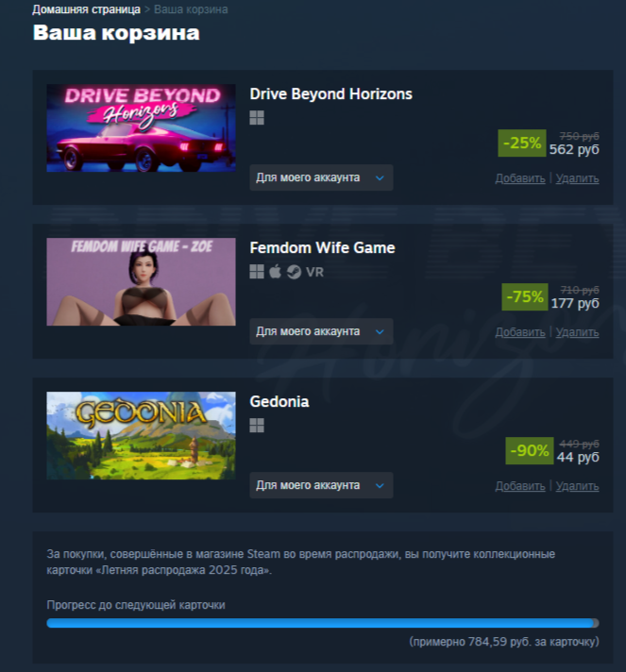Click the Apple macOS platform icon
The width and height of the screenshot is (626, 672).
click(276, 271)
